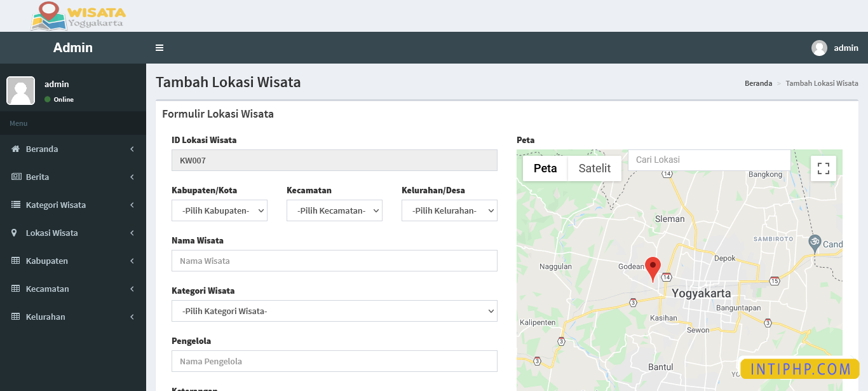Select the Peta map tab
The height and width of the screenshot is (391, 868).
pyautogui.click(x=546, y=168)
